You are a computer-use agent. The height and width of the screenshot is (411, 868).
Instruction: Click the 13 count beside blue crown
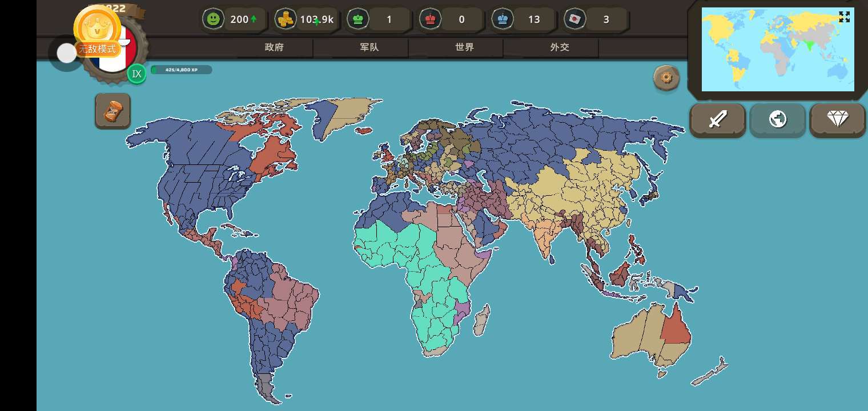(534, 19)
